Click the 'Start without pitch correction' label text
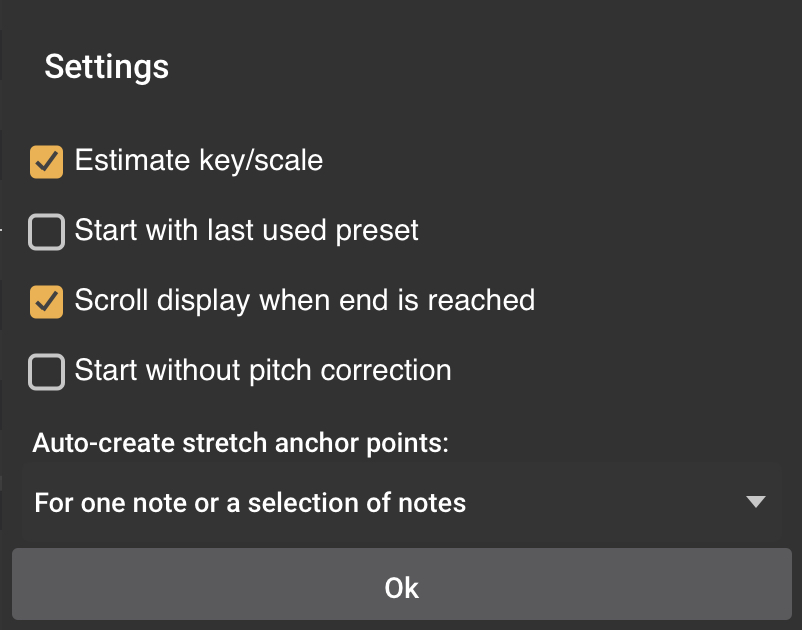The width and height of the screenshot is (802, 630). [x=262, y=371]
